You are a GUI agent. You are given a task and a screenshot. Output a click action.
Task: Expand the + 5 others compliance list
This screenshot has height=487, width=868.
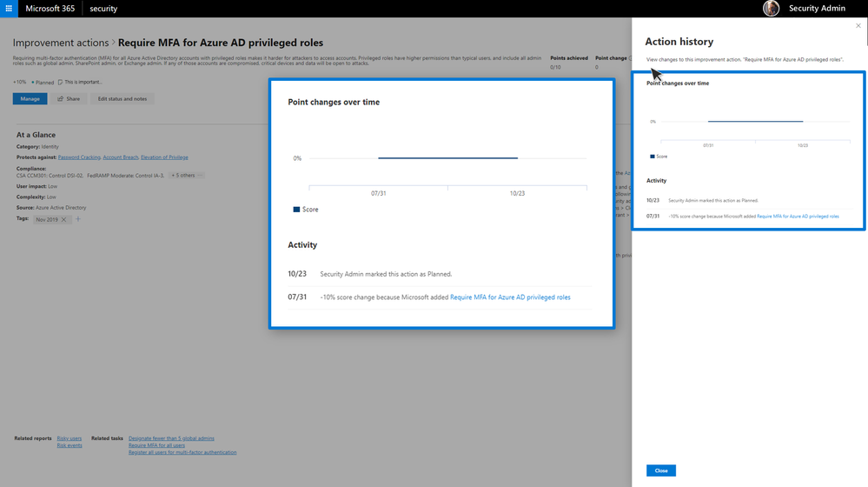[182, 176]
